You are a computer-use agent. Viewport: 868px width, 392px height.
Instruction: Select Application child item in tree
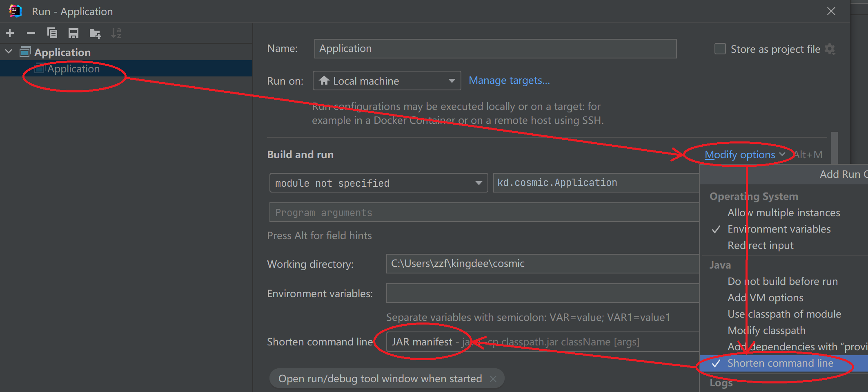click(x=73, y=69)
